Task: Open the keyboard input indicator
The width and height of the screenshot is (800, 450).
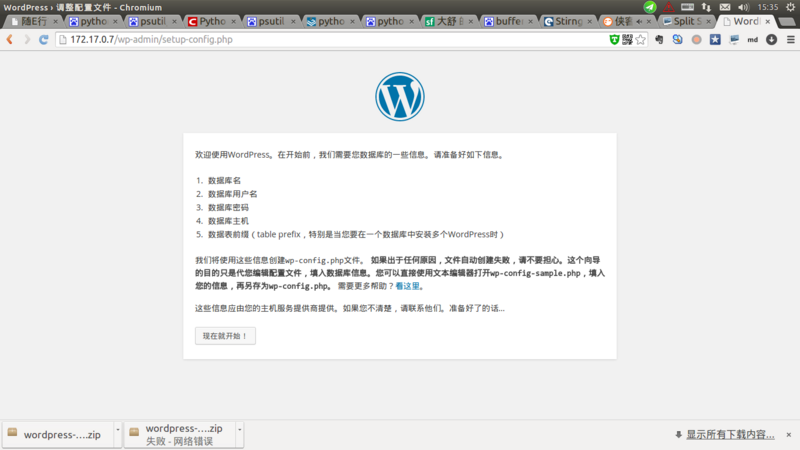Action: [x=687, y=7]
